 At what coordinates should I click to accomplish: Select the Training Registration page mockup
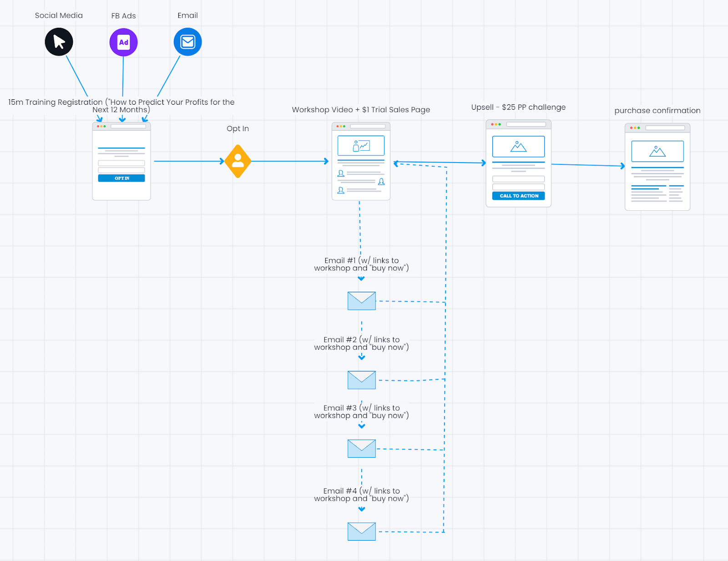(x=121, y=161)
